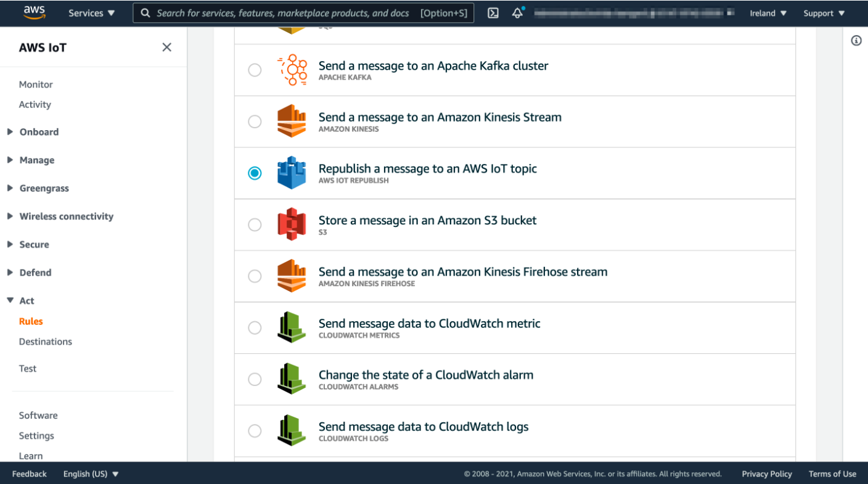
Task: Close the AWS IoT sidebar
Action: (166, 47)
